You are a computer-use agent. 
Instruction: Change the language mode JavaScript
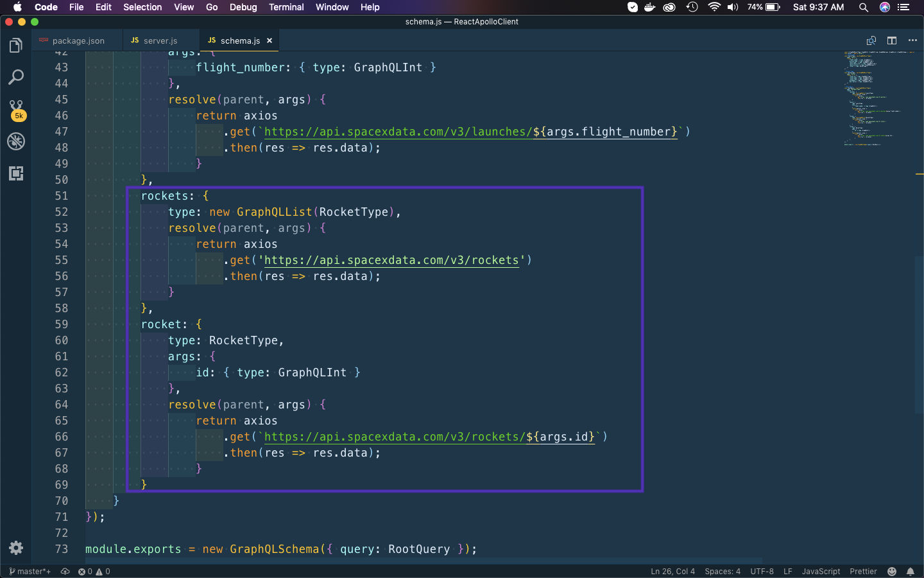click(821, 571)
